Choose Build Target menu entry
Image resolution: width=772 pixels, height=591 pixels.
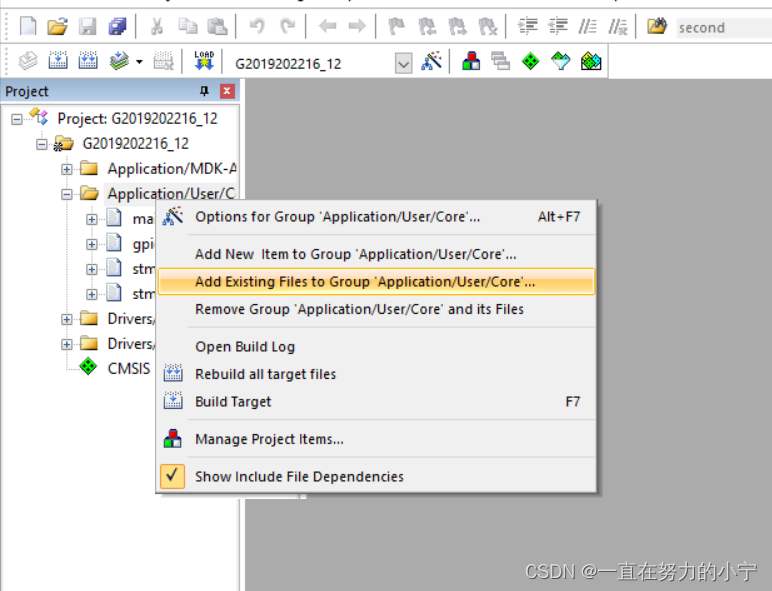377,402
